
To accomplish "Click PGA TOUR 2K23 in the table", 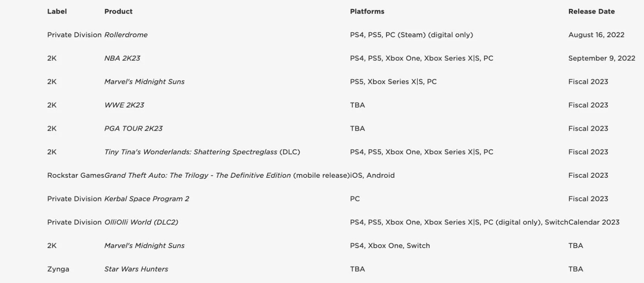I will point(133,128).
